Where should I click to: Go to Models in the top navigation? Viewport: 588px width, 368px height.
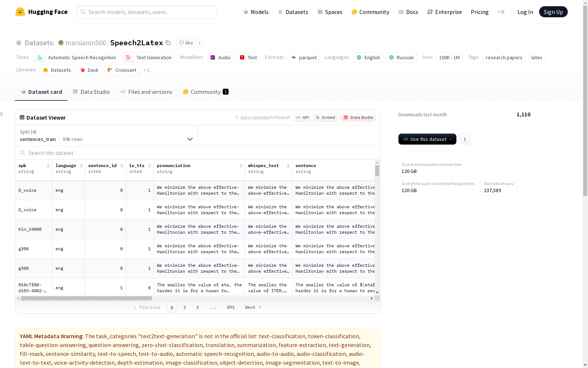[x=256, y=12]
